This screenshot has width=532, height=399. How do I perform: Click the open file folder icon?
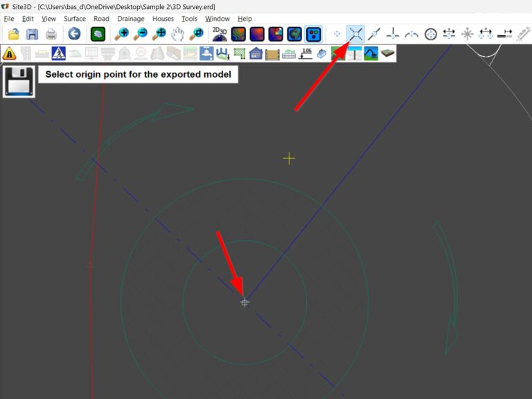[x=14, y=34]
